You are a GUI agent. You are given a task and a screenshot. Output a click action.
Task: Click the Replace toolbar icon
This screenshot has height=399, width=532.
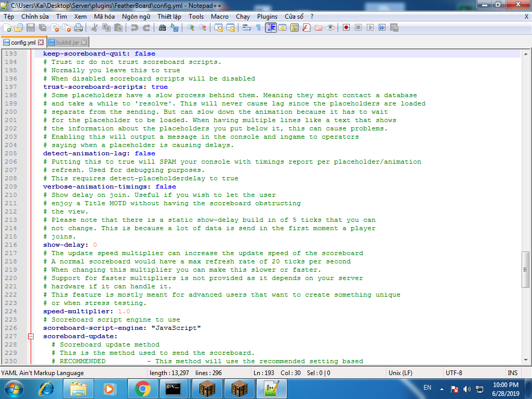[x=175, y=28]
